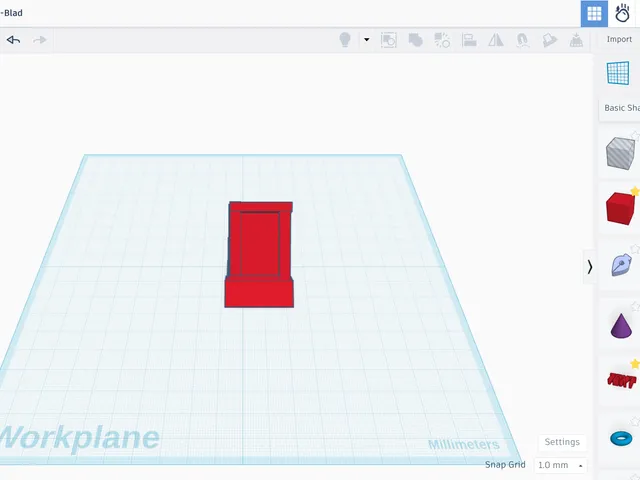Switch to 3D design grid view
The width and height of the screenshot is (640, 480).
(594, 13)
